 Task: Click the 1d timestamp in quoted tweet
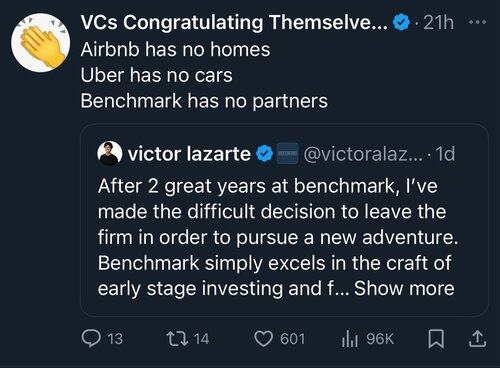(x=445, y=154)
